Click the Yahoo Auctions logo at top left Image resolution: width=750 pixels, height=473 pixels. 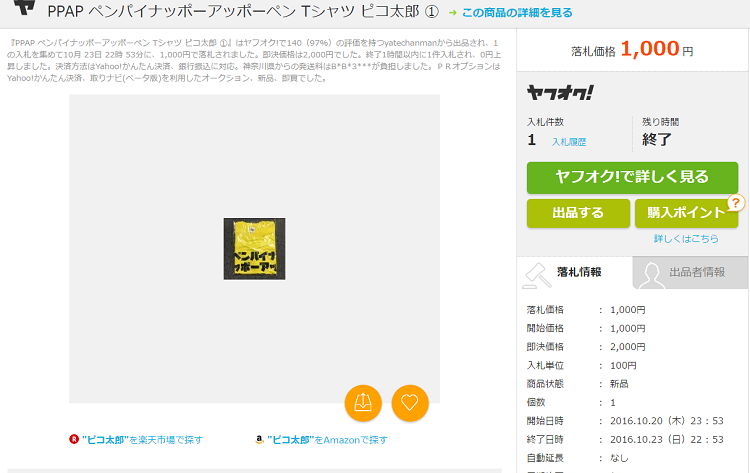coord(24,8)
